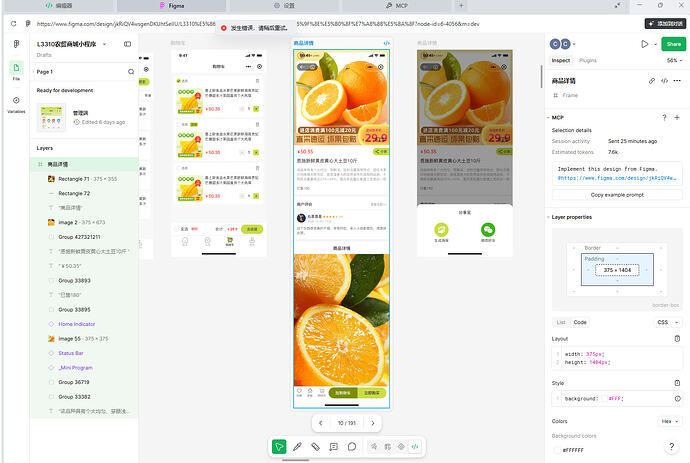The height and width of the screenshot is (463, 690).
Task: Open info icon next to background value
Action: coord(678,398)
